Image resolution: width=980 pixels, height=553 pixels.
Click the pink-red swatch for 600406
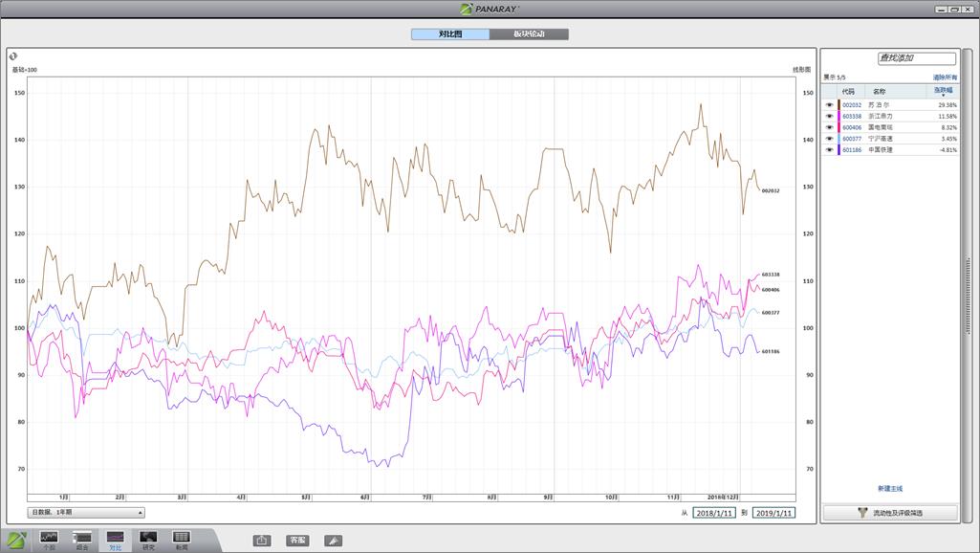pos(838,127)
